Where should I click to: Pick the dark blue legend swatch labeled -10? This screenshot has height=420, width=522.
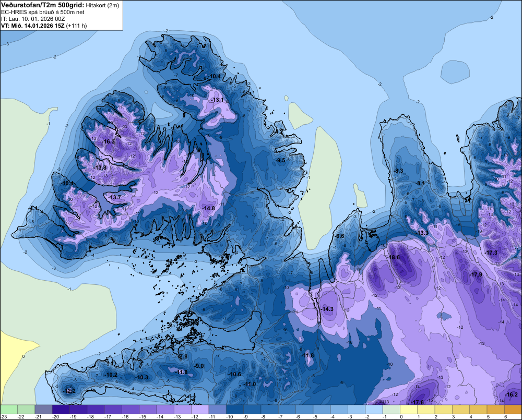tap(235, 409)
